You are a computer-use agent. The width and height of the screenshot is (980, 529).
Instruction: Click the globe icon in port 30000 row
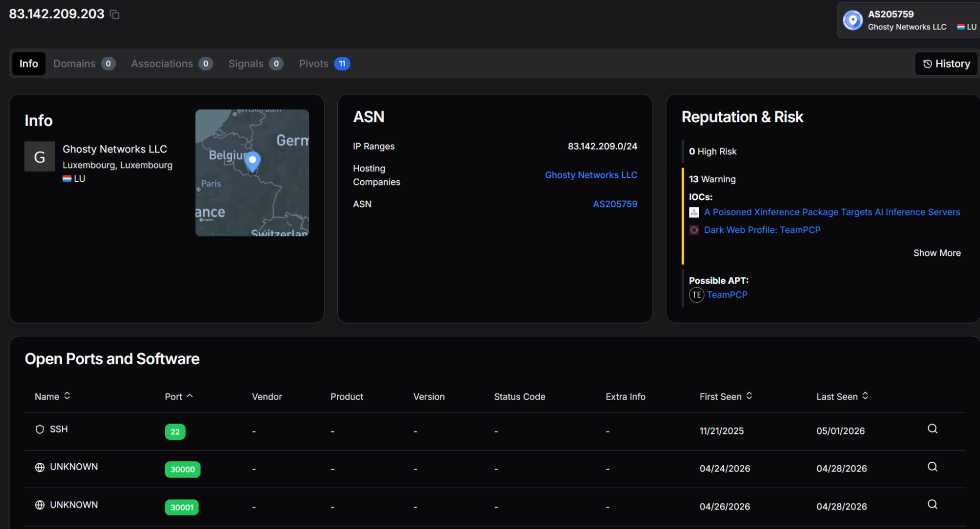pyautogui.click(x=40, y=467)
